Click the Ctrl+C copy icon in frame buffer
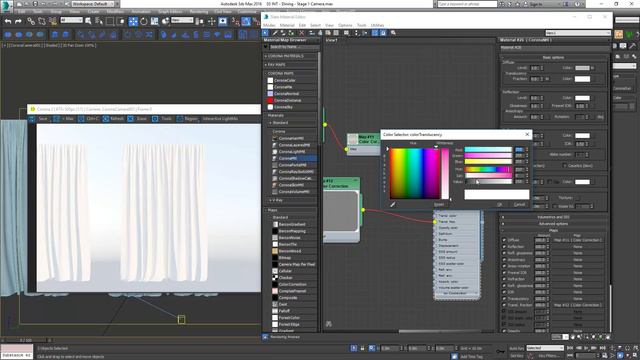 [x=81, y=119]
